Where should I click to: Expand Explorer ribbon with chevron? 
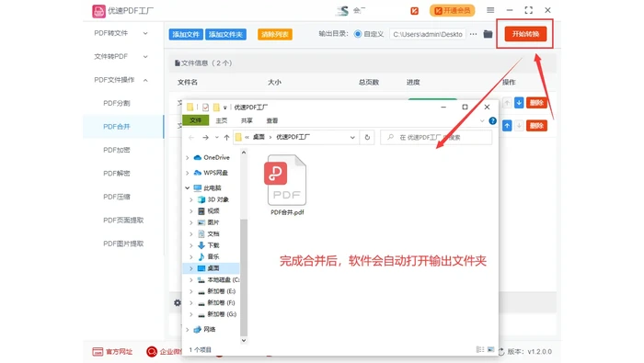click(x=482, y=121)
